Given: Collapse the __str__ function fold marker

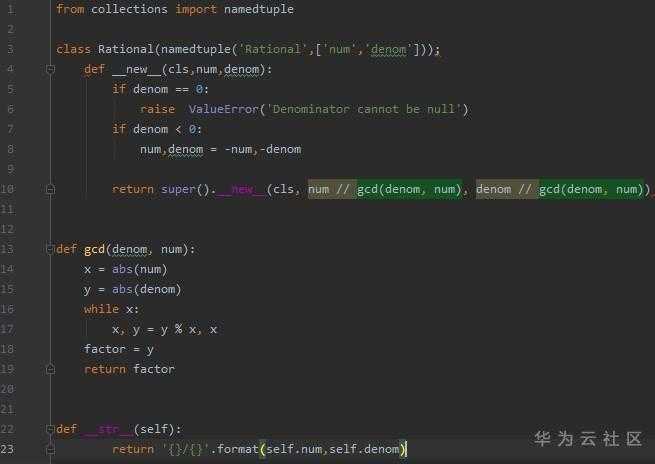Looking at the screenshot, I should (50, 429).
